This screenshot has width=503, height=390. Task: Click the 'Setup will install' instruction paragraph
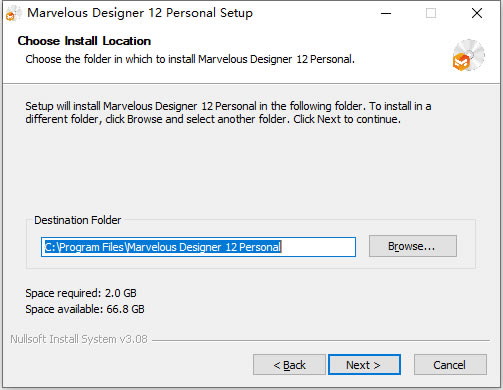[x=228, y=113]
